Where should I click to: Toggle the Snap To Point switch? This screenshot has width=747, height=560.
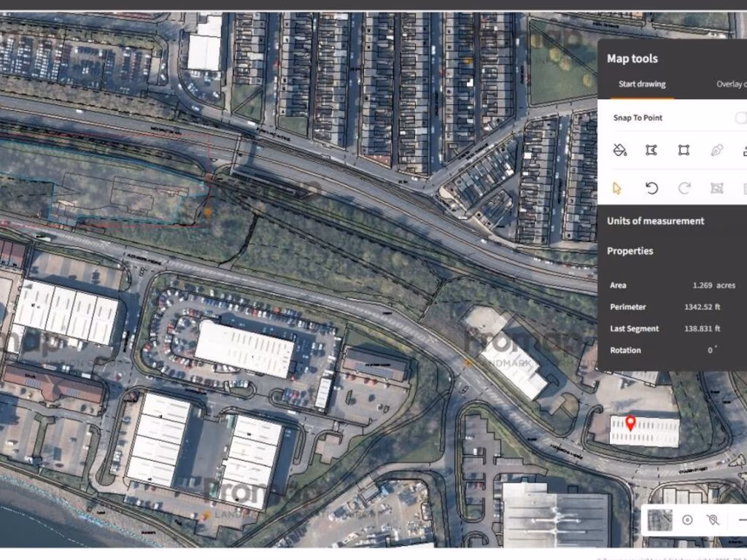tap(740, 118)
